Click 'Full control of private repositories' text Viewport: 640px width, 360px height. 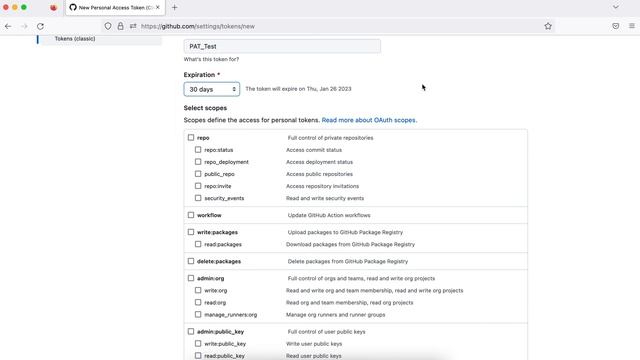point(330,138)
